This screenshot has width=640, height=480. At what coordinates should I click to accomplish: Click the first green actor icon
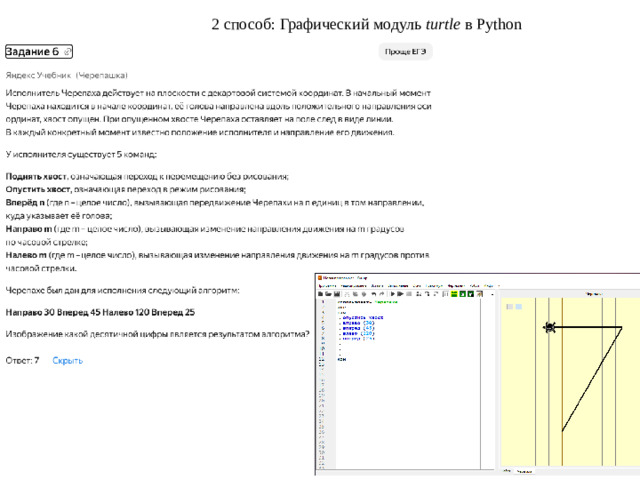click(x=462, y=294)
